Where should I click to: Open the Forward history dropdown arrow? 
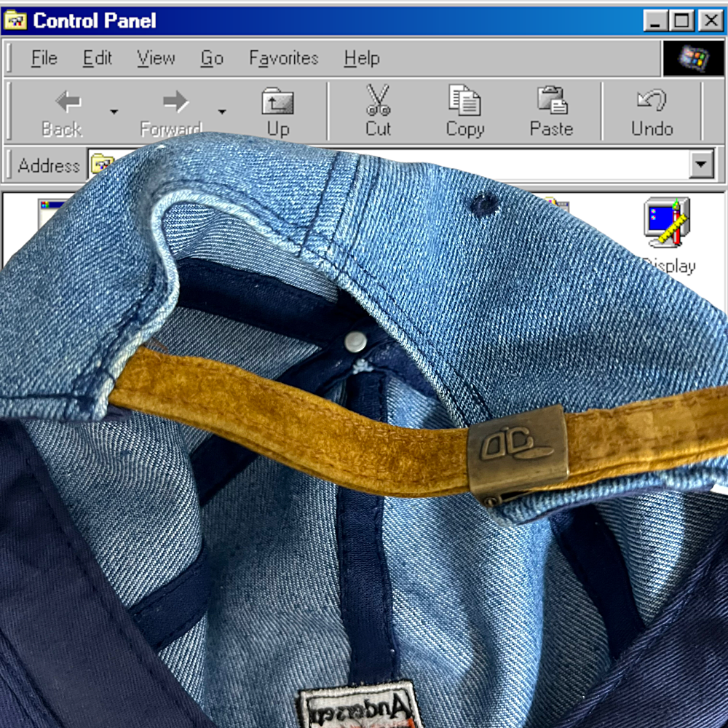click(x=221, y=111)
